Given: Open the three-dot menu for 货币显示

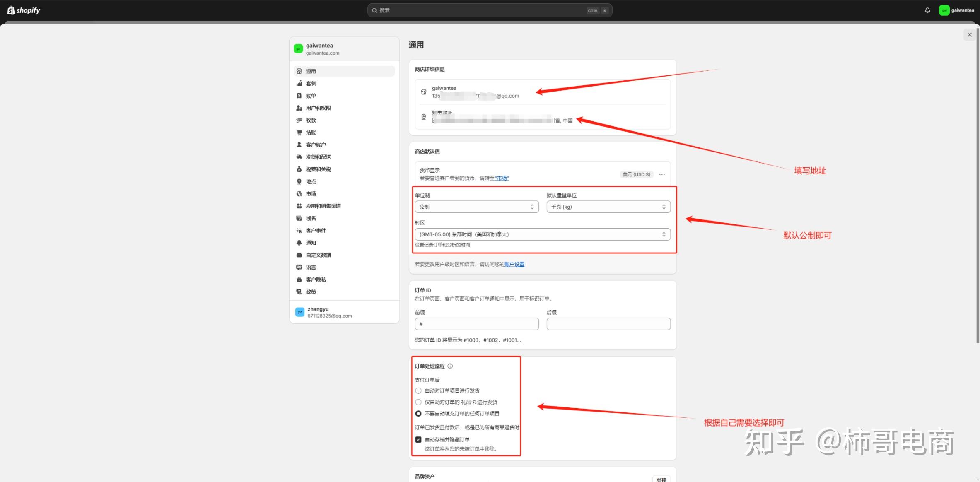Looking at the screenshot, I should tap(662, 174).
